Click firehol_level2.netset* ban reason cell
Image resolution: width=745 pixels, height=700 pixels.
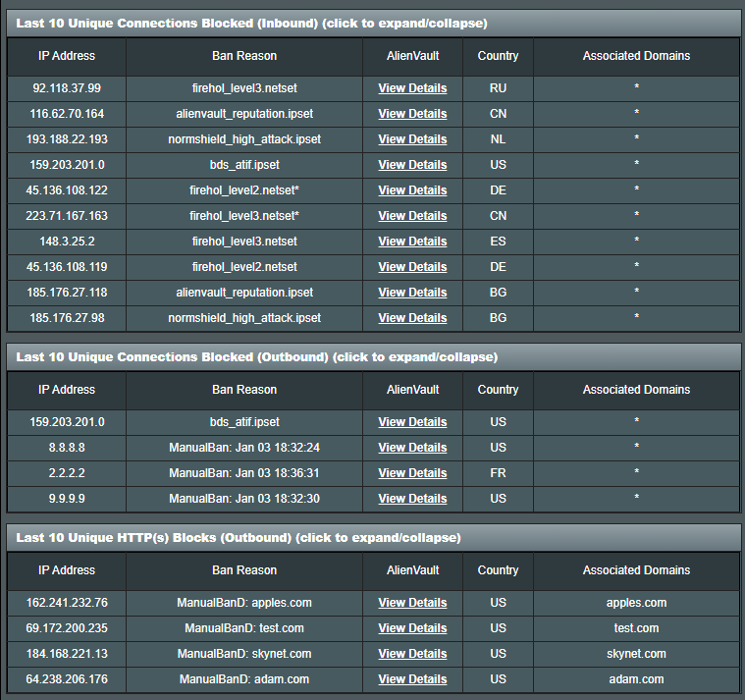coord(244,190)
